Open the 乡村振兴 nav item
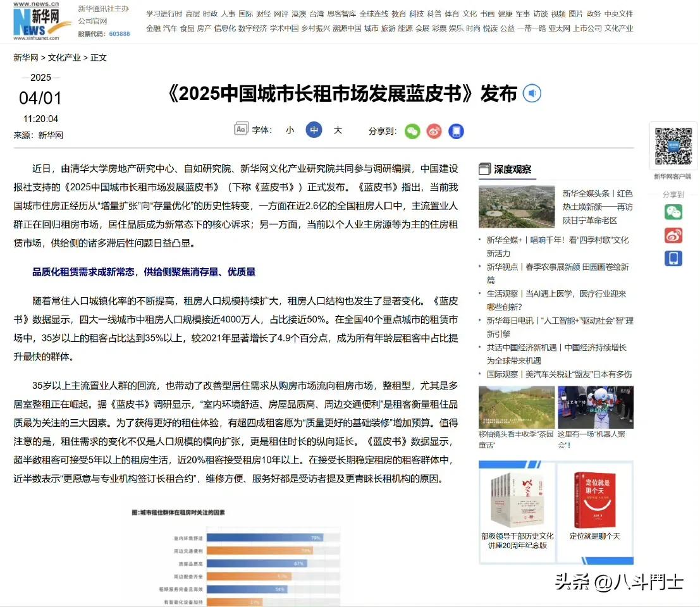Viewport: 700px width, 607px height. 316,28
